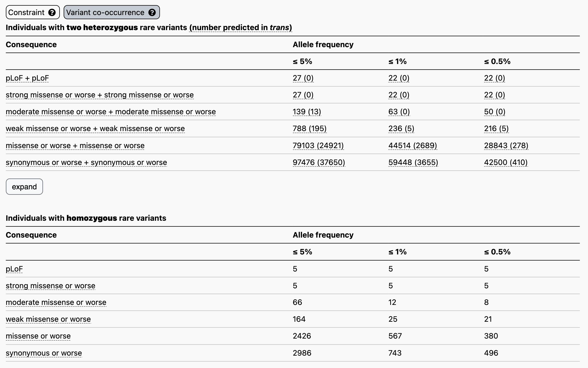Select the '59448 (3655)' synonymous count
The width and height of the screenshot is (588, 368).
tap(413, 162)
